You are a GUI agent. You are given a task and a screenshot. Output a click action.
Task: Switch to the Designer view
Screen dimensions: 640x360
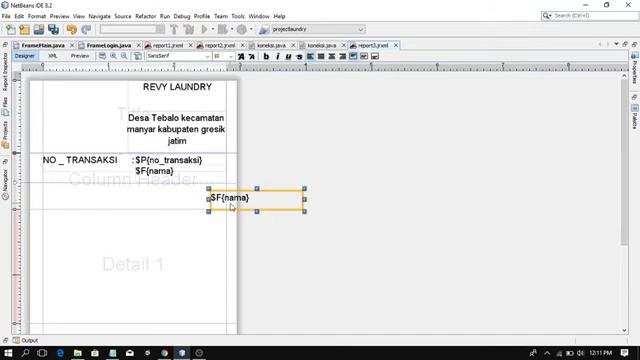coord(24,56)
